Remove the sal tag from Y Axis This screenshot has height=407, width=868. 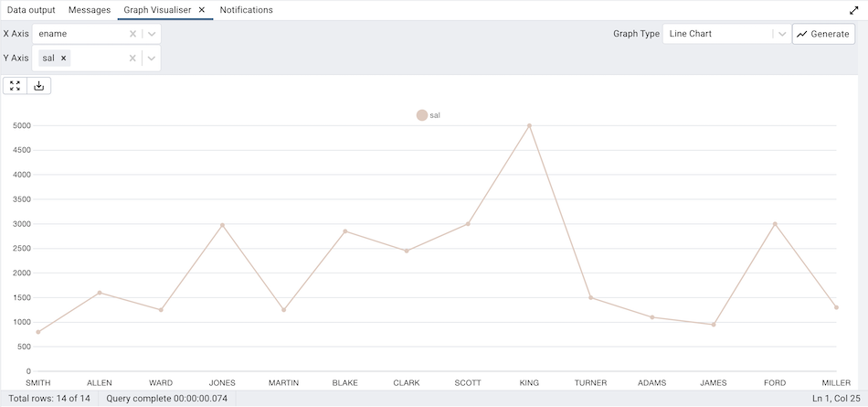coord(63,59)
